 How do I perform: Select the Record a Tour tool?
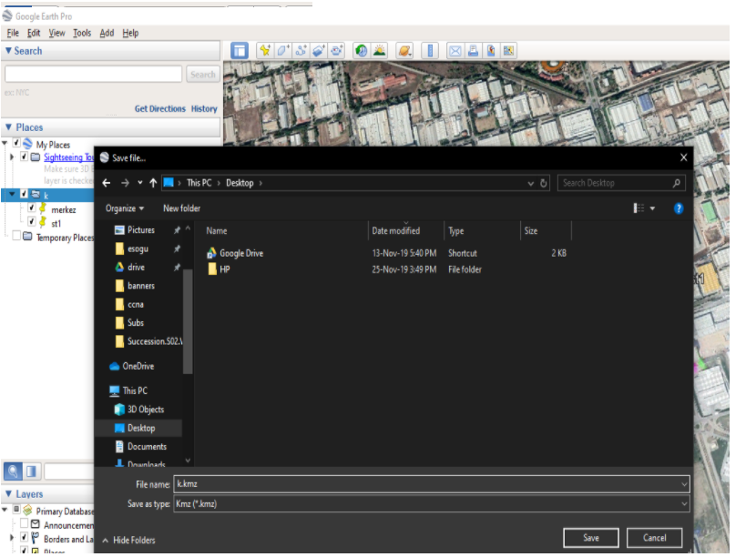pos(336,51)
